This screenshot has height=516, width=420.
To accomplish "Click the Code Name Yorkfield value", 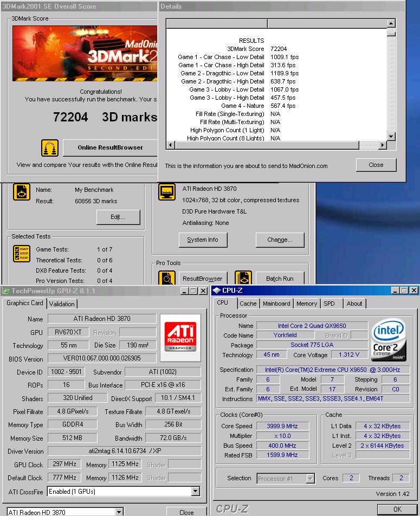I will coord(285,335).
